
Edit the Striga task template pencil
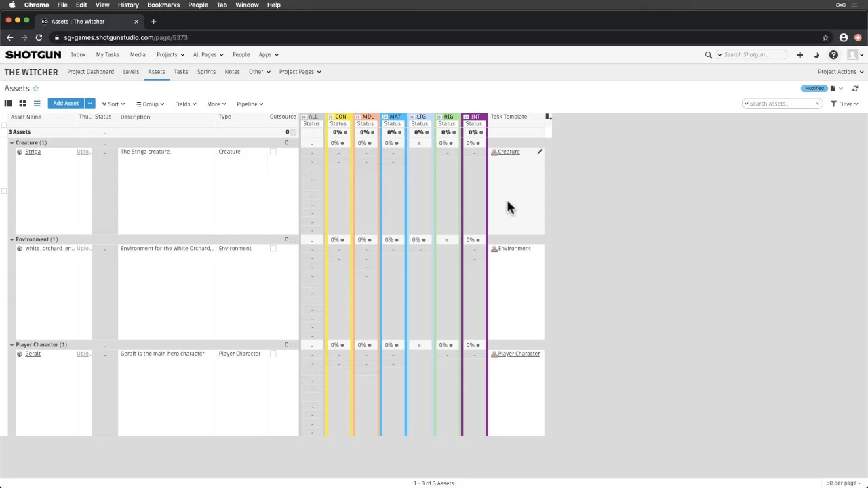click(x=540, y=152)
